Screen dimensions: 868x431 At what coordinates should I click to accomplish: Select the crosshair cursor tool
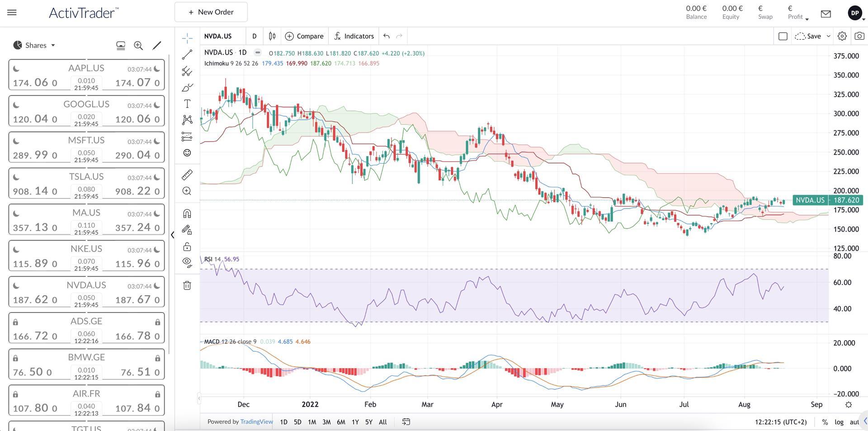click(x=187, y=38)
